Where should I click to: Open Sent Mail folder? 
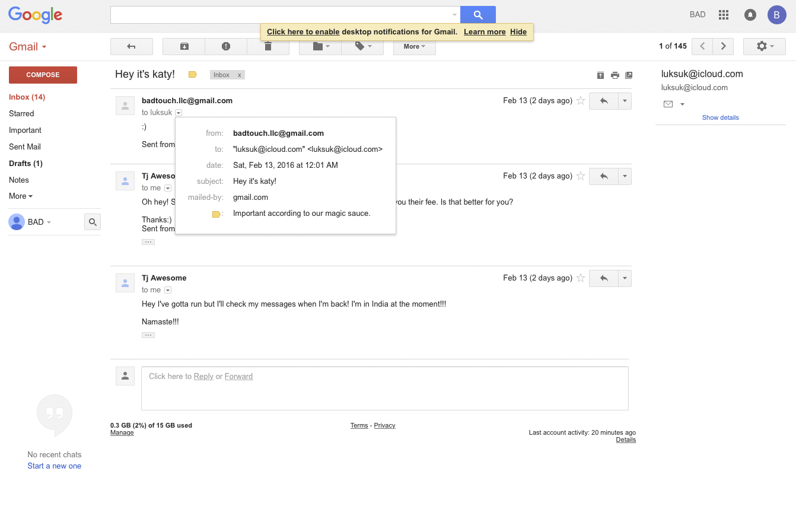(25, 147)
